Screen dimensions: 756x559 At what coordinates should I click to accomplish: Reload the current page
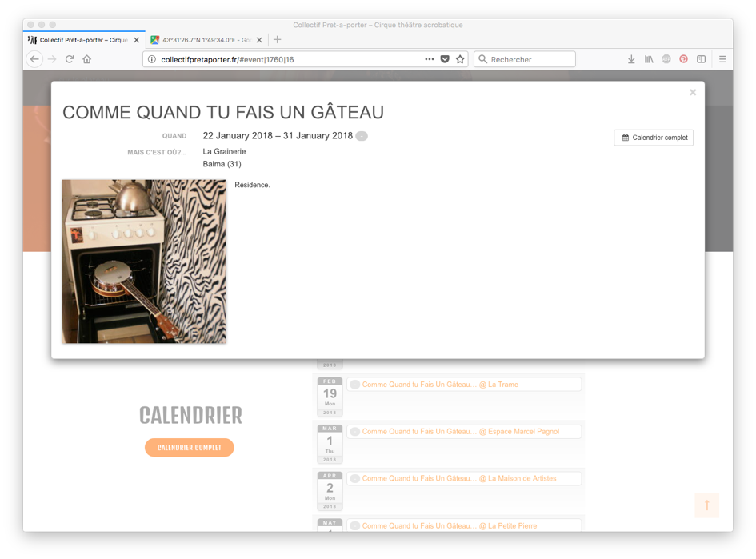click(x=70, y=59)
